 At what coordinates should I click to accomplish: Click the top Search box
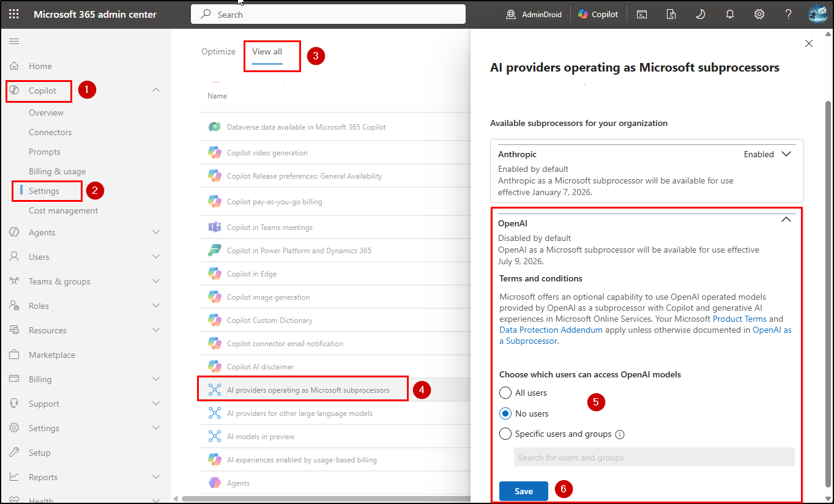(329, 14)
